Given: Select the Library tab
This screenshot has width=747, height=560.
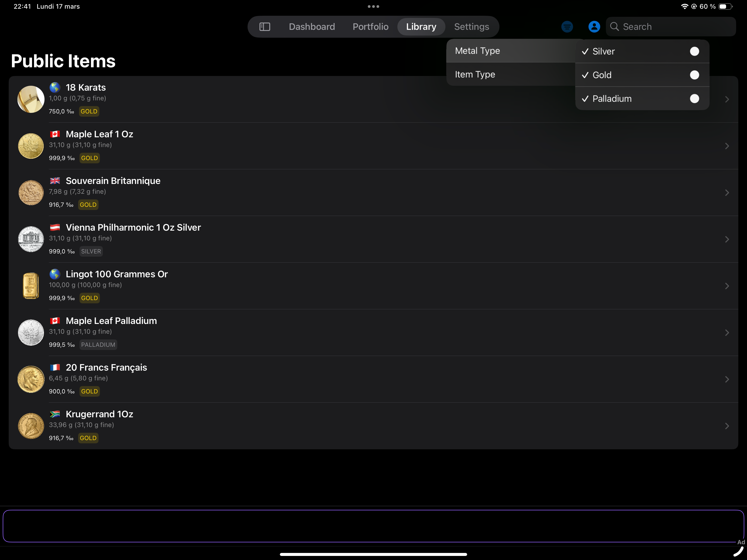Looking at the screenshot, I should (421, 27).
